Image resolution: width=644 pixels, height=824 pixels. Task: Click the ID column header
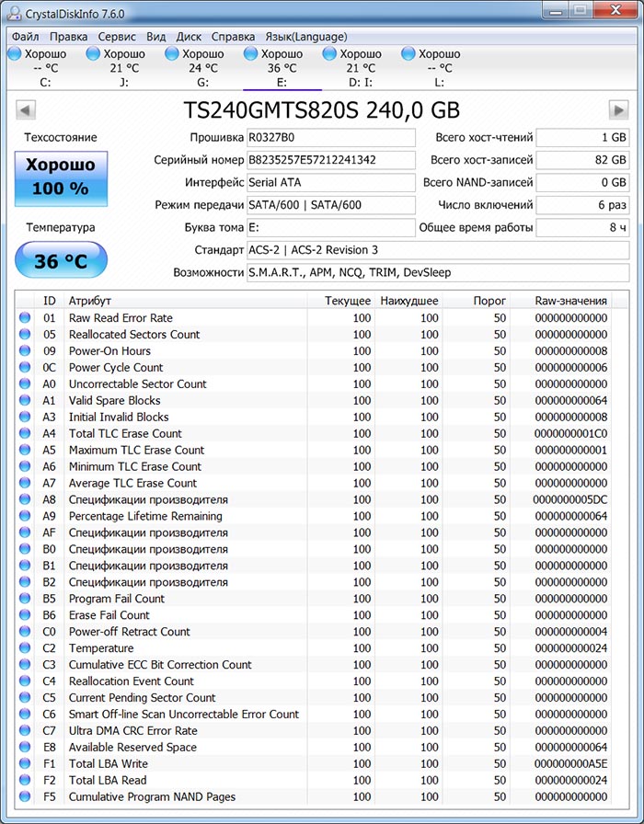[x=49, y=301]
